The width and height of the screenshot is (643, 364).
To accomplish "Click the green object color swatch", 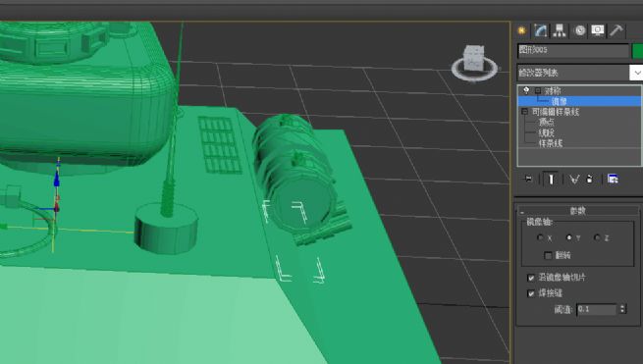I will pyautogui.click(x=638, y=51).
